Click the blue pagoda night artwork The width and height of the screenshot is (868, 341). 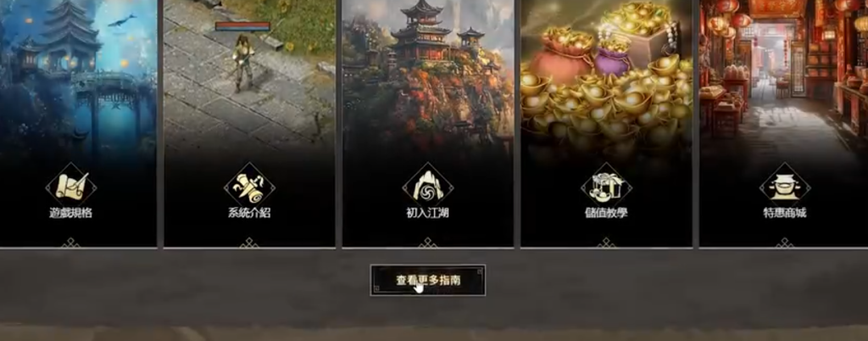point(78,75)
